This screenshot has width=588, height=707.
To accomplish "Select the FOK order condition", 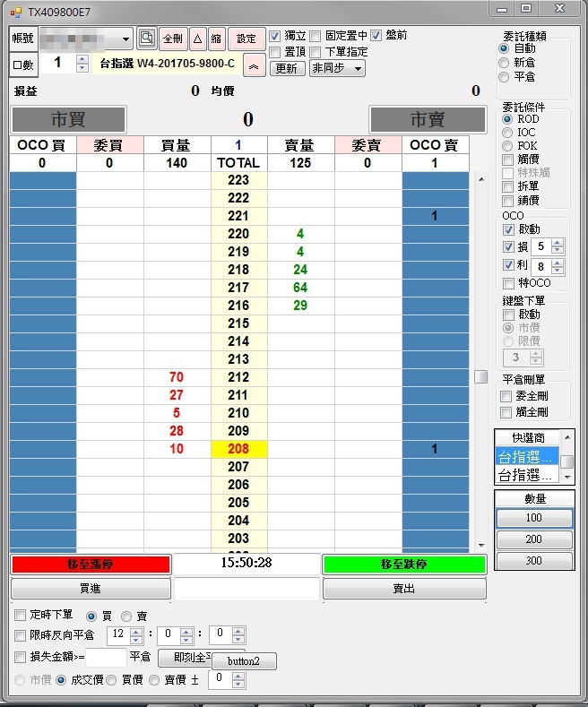I will [x=507, y=146].
